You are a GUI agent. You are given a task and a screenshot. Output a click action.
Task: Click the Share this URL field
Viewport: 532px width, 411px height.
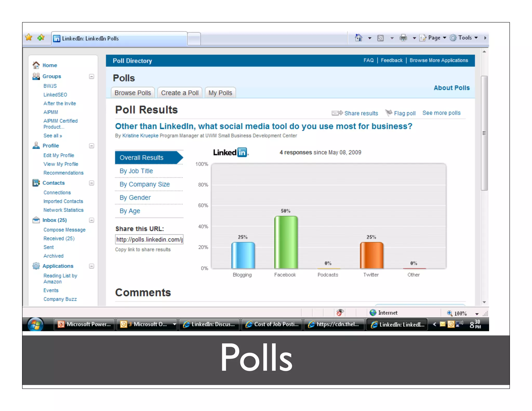(149, 239)
